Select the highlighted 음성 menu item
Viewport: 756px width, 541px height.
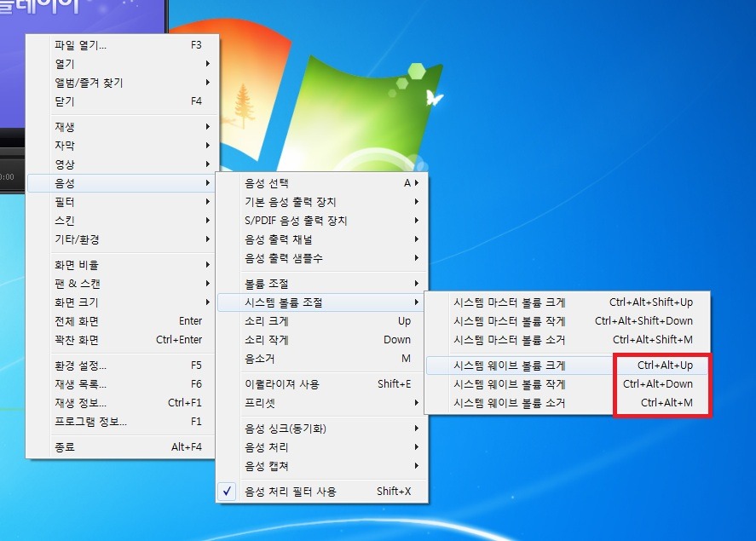(121, 183)
